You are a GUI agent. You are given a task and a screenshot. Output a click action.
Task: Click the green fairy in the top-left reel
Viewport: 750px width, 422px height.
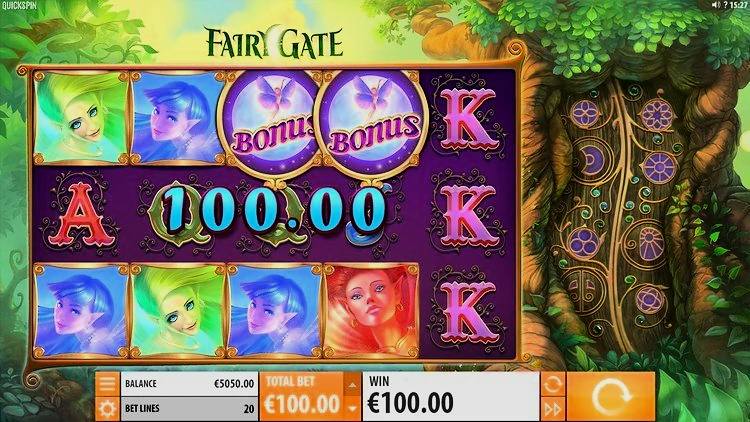(x=81, y=118)
